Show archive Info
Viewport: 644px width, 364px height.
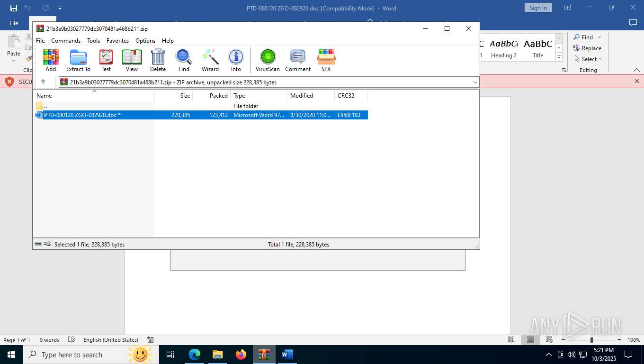[236, 60]
